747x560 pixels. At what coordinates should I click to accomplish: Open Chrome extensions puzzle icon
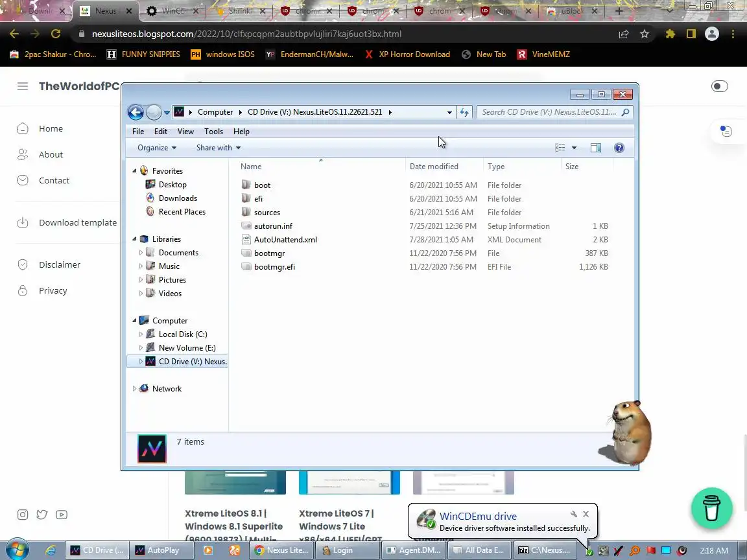tap(670, 34)
